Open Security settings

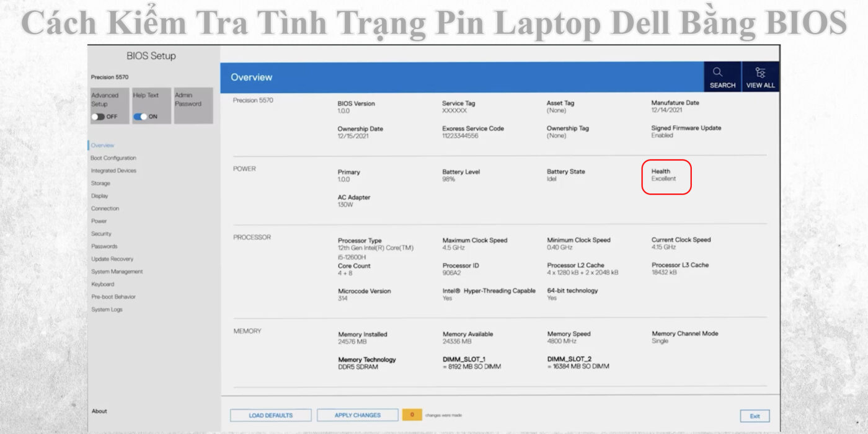[x=101, y=234]
